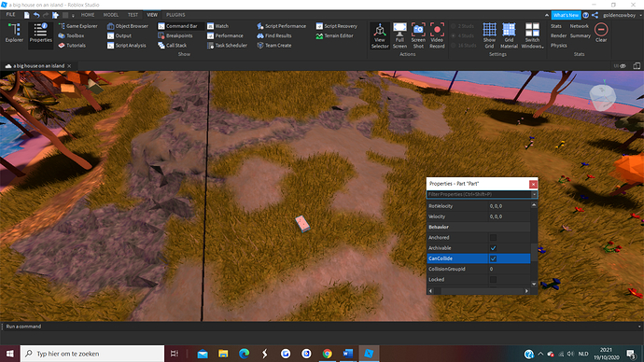Show Render stats
644x362 pixels.
(558, 35)
